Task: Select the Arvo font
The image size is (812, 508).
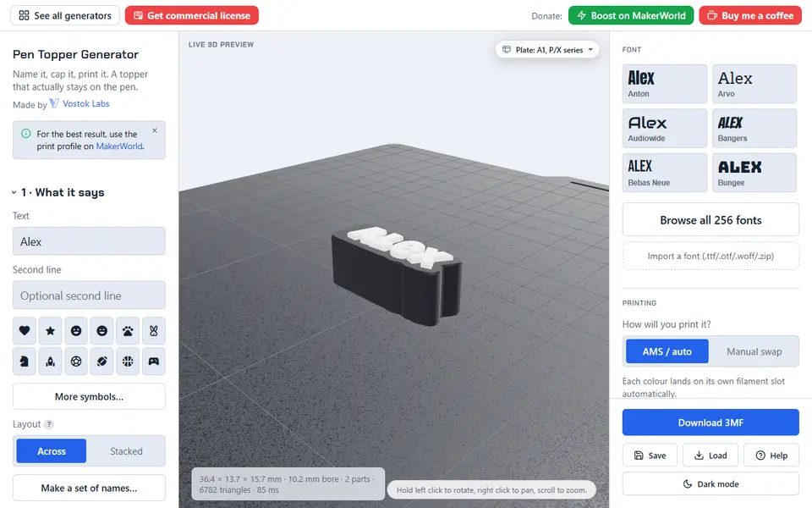Action: click(754, 84)
